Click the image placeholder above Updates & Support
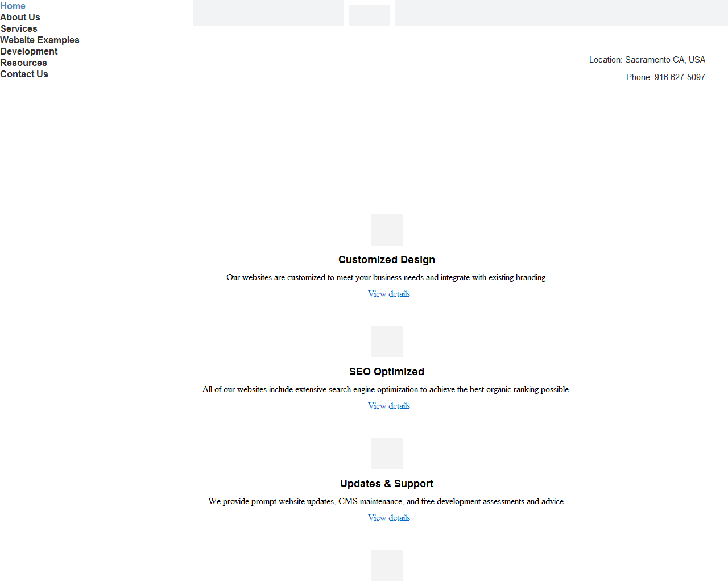Viewport: 728px width, 582px height. 387,454
